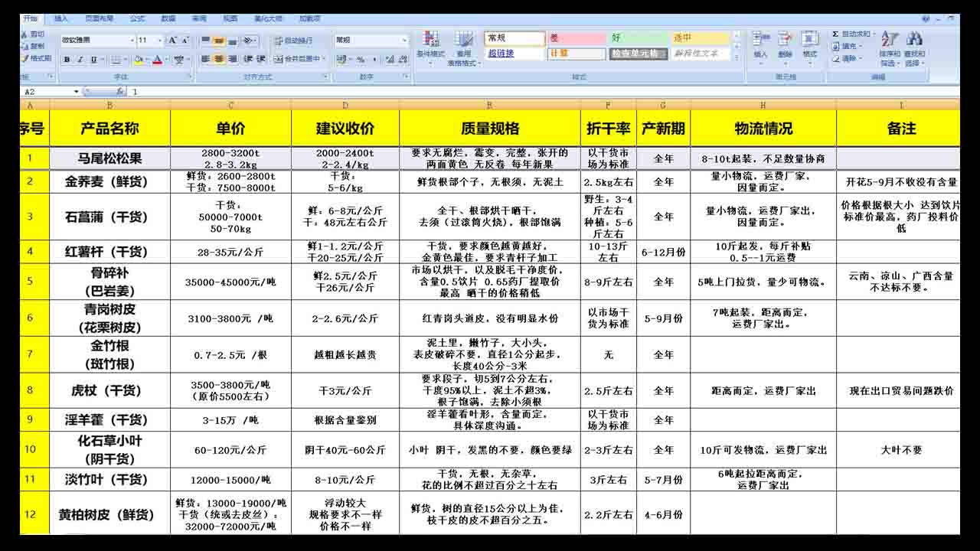This screenshot has height=551, width=980.
Task: Expand the fill color dropdown arrow
Action: pos(146,60)
